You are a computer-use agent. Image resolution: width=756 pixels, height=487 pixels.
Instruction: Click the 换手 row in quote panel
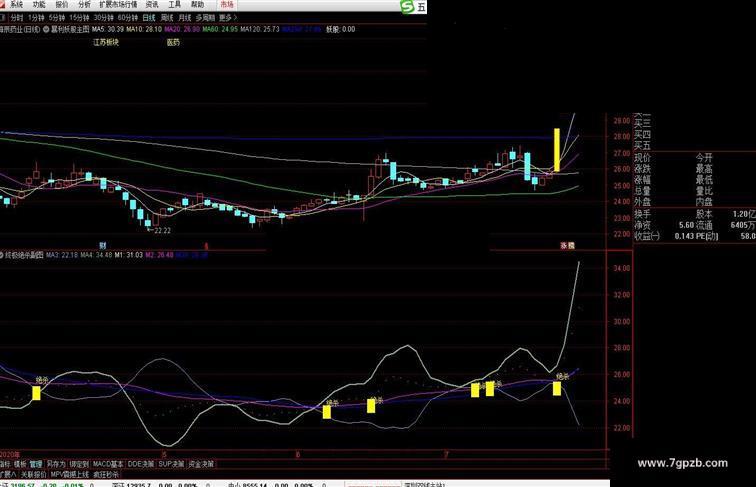pos(694,214)
